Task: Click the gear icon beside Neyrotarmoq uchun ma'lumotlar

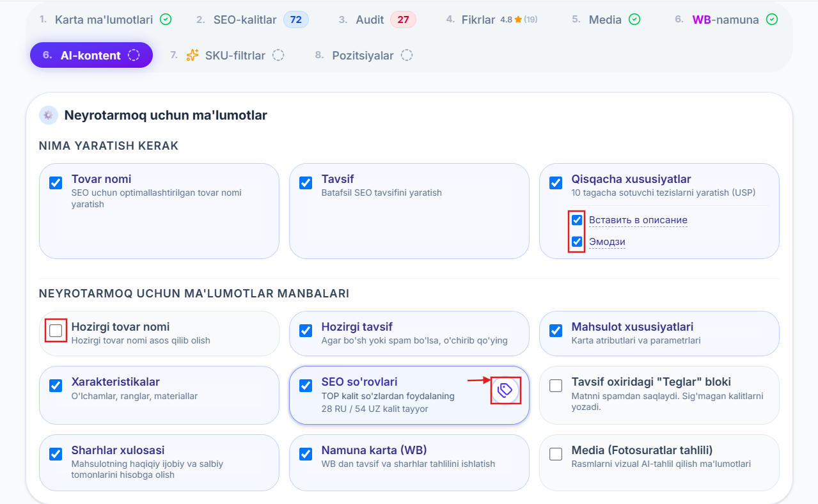Action: (x=49, y=115)
